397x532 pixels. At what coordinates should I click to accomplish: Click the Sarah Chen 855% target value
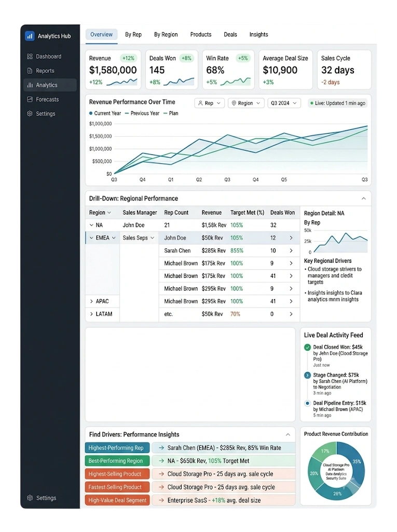click(237, 250)
